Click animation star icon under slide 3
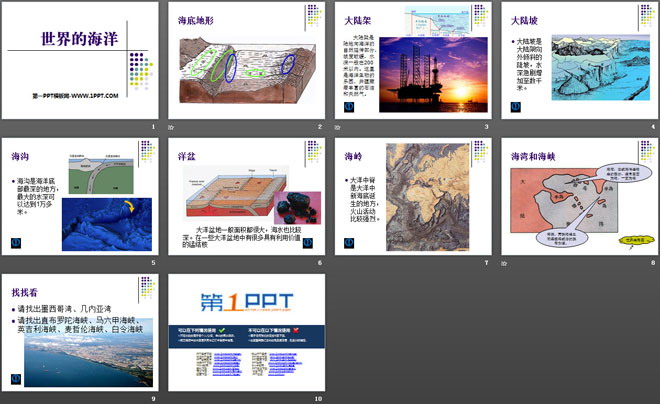 tap(337, 127)
